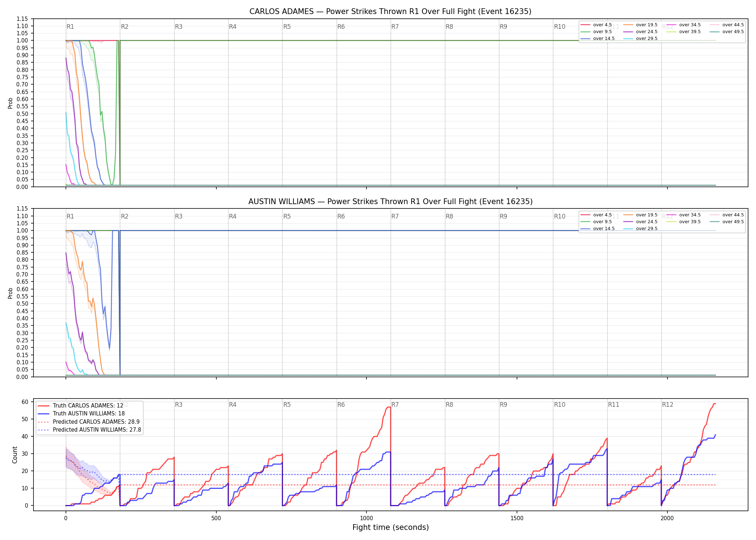Click R2 round marker in Carlos Adames chart
Image resolution: width=756 pixels, height=540 pixels.
(125, 27)
